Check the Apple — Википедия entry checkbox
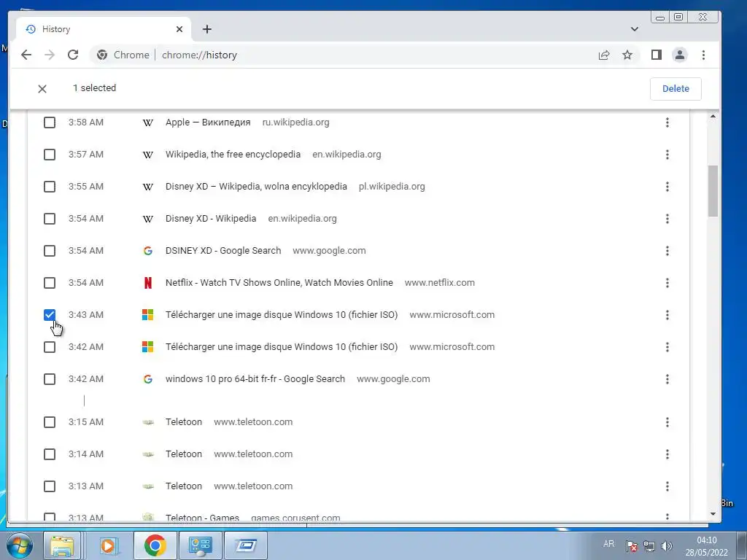 point(50,122)
